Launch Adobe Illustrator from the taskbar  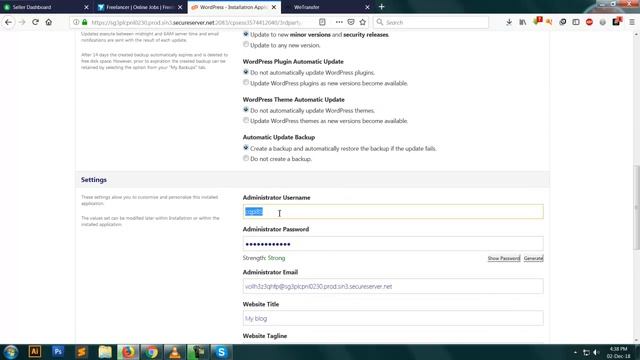(x=35, y=352)
